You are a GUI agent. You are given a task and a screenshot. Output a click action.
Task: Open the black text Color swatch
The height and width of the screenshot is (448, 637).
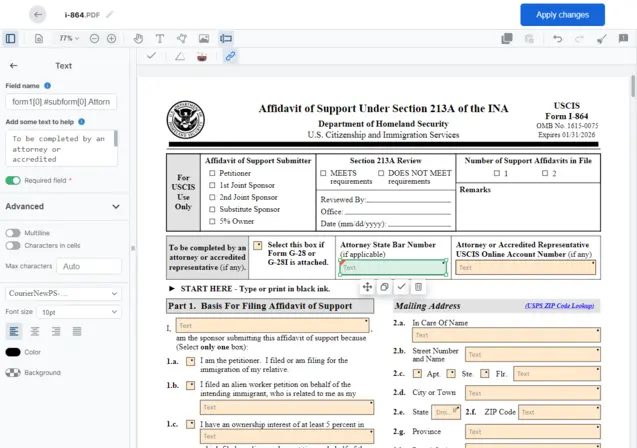click(13, 352)
